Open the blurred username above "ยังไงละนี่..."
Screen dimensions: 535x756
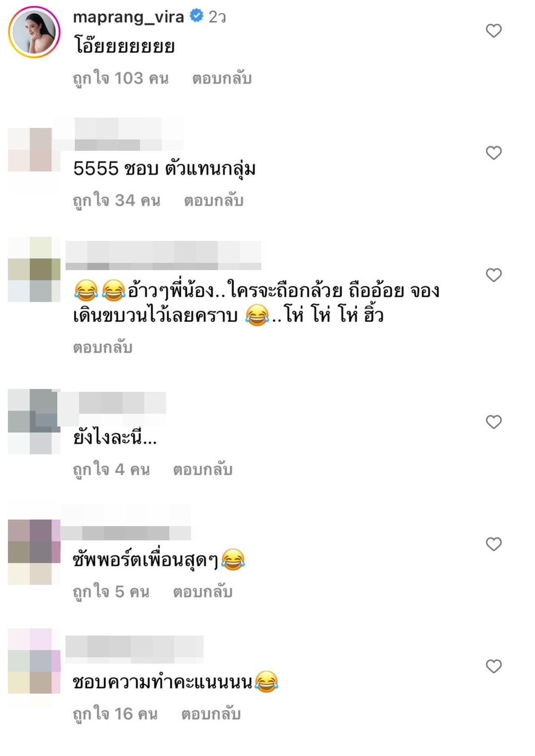112,403
